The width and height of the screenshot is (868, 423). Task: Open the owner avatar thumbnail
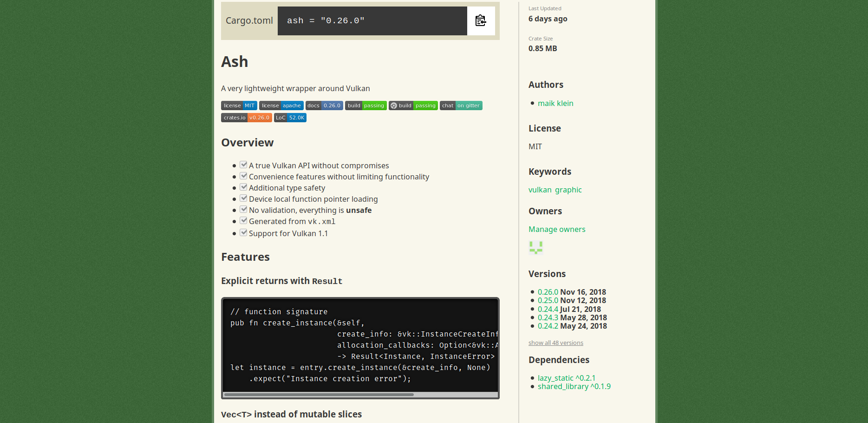point(536,248)
